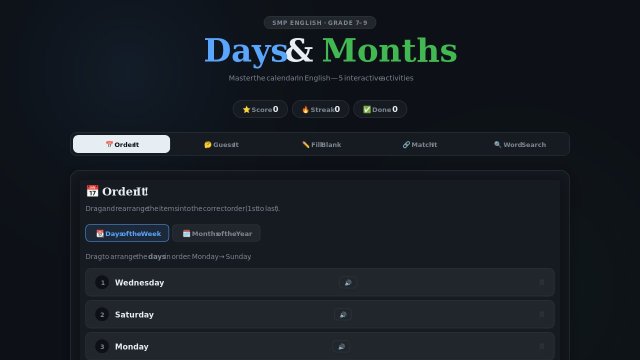Click number 1 badge on Wednesday row
This screenshot has height=360, width=640.
pyautogui.click(x=102, y=282)
